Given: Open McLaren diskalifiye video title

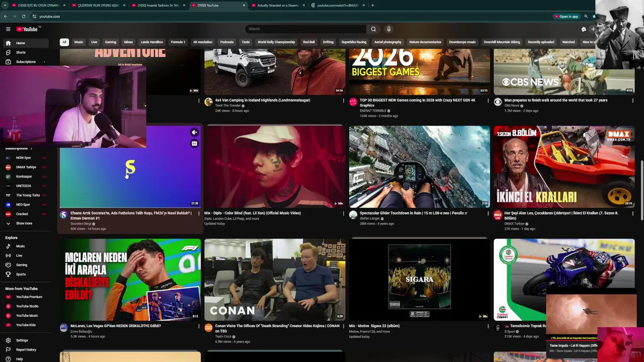Looking at the screenshot, I should click(x=116, y=326).
